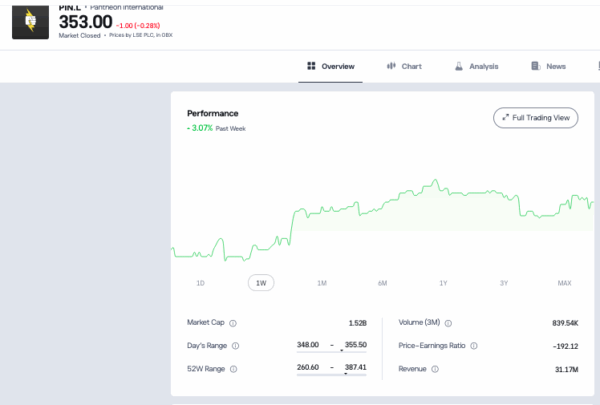
Task: Select the 1M time range
Action: click(321, 283)
